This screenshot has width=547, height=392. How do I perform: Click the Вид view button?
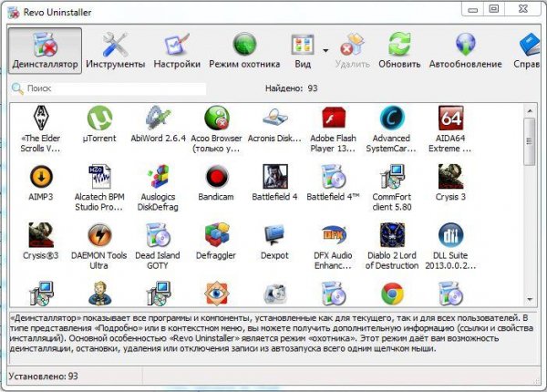pos(303,51)
